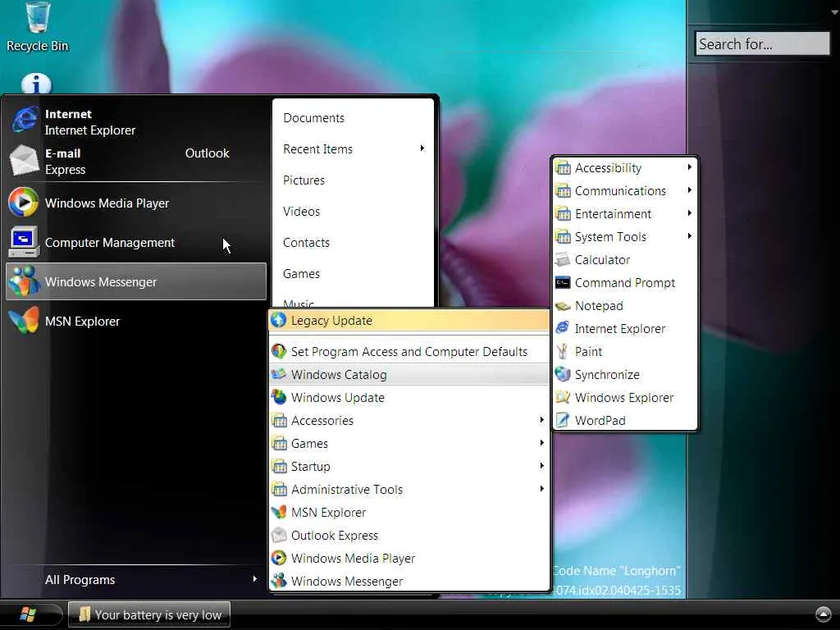The image size is (840, 630).
Task: Click the Legacy Update globe icon
Action: click(x=279, y=321)
